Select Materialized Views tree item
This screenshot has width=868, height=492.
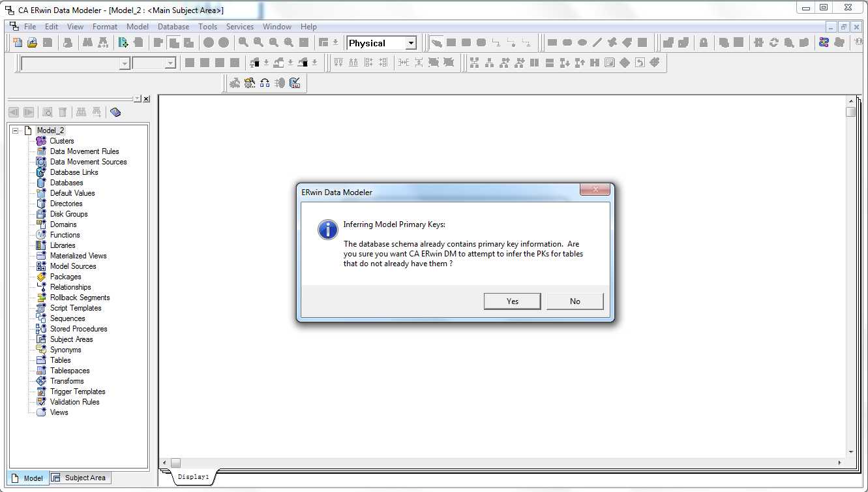(78, 256)
